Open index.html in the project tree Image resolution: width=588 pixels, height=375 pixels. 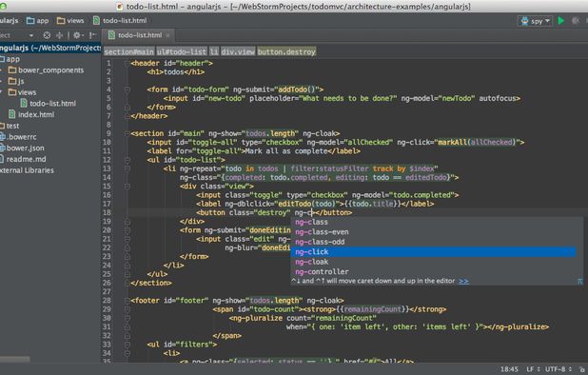[31, 114]
